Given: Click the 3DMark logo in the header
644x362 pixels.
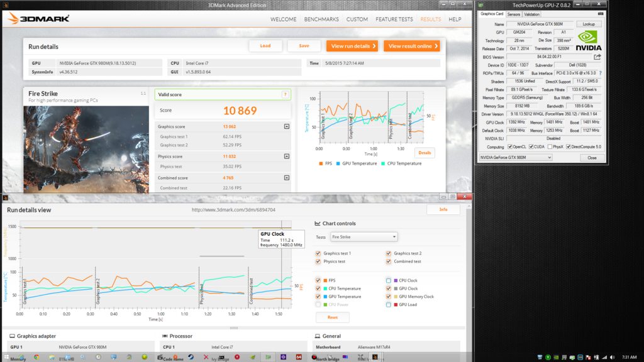Looking at the screenshot, I should pyautogui.click(x=39, y=18).
